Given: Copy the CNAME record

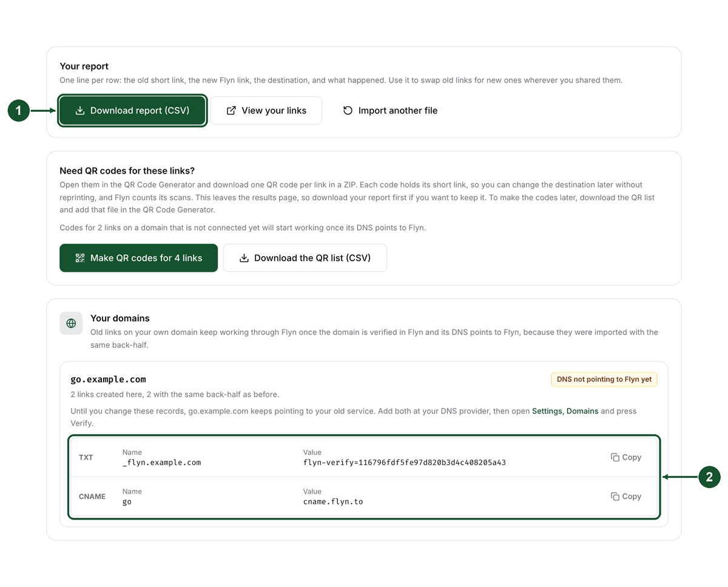Looking at the screenshot, I should point(626,496).
